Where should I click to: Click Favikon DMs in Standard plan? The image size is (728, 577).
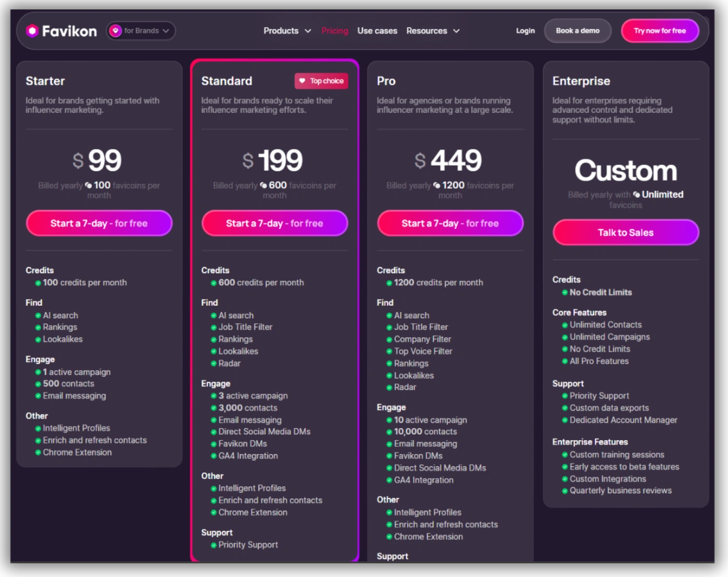(x=242, y=444)
